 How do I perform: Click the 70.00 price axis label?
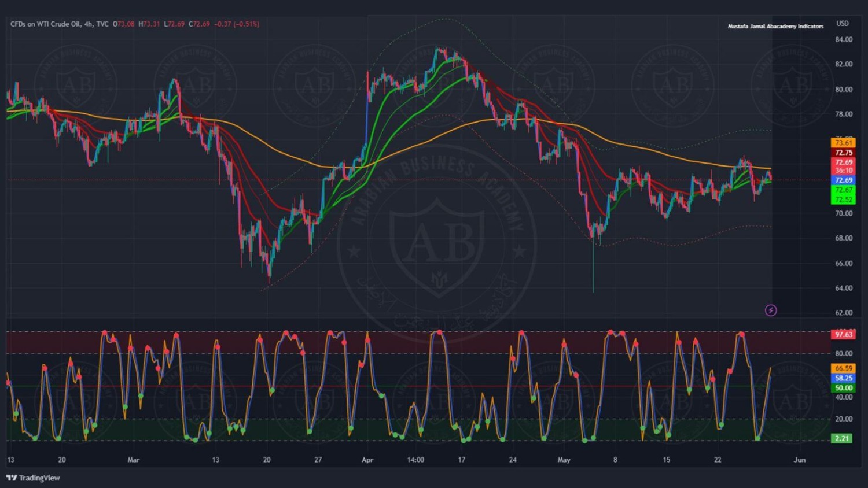point(844,213)
